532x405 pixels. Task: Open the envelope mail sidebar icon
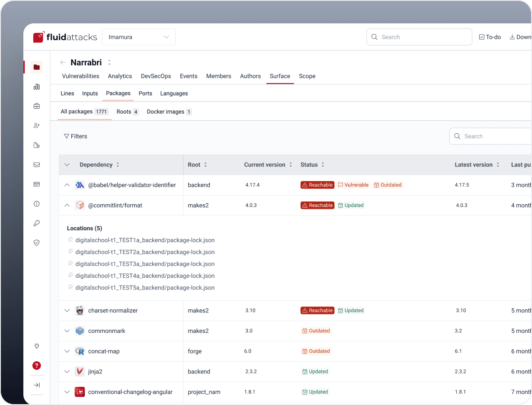(x=36, y=165)
